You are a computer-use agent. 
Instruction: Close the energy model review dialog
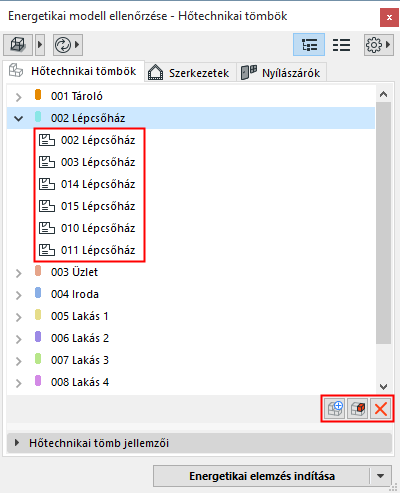pos(389,17)
